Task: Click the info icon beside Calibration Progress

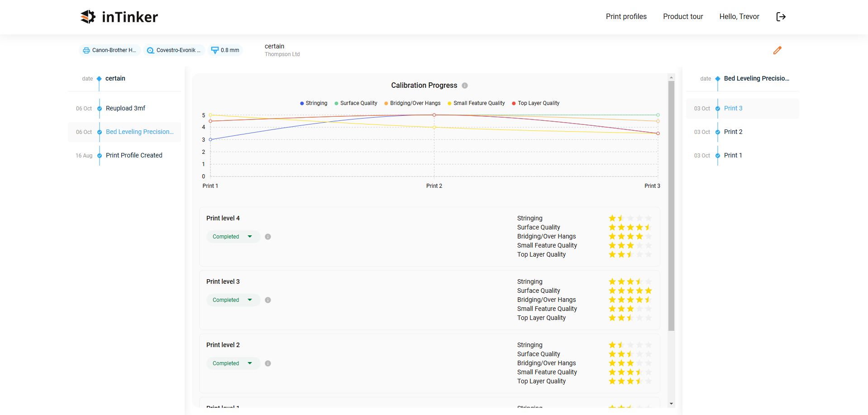Action: [465, 86]
